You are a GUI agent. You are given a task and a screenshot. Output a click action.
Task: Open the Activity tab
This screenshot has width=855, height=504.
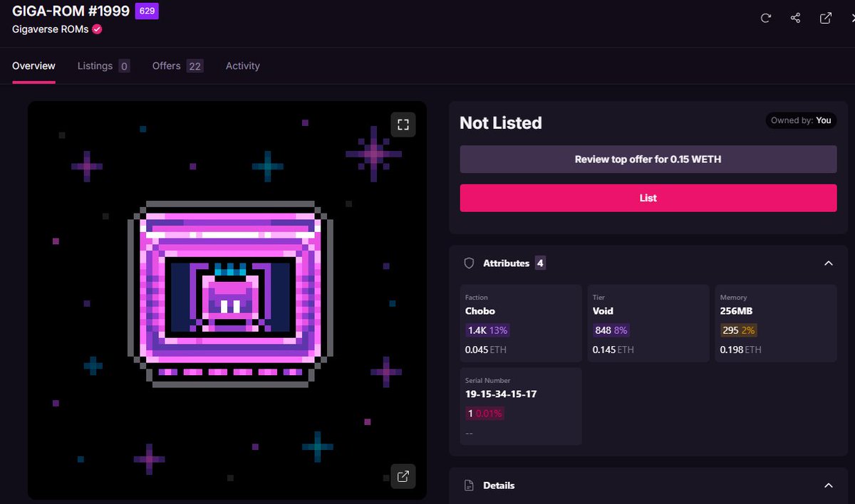(x=243, y=65)
